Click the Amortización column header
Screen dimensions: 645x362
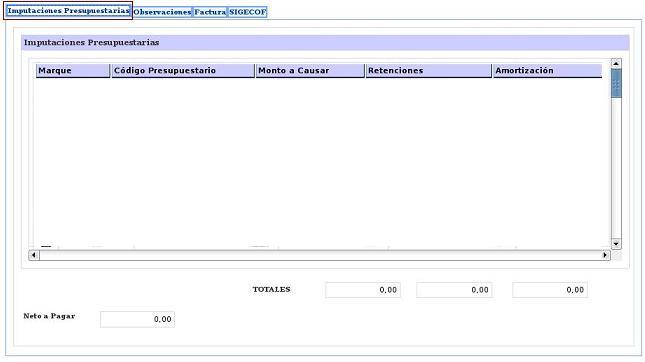pyautogui.click(x=548, y=70)
